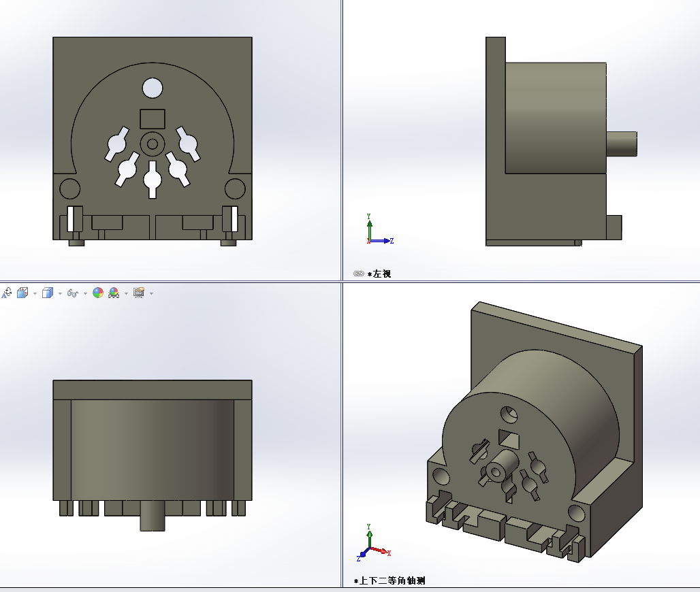Expand the View Settings dropdown arrow
The height and width of the screenshot is (592, 700).
(x=152, y=293)
